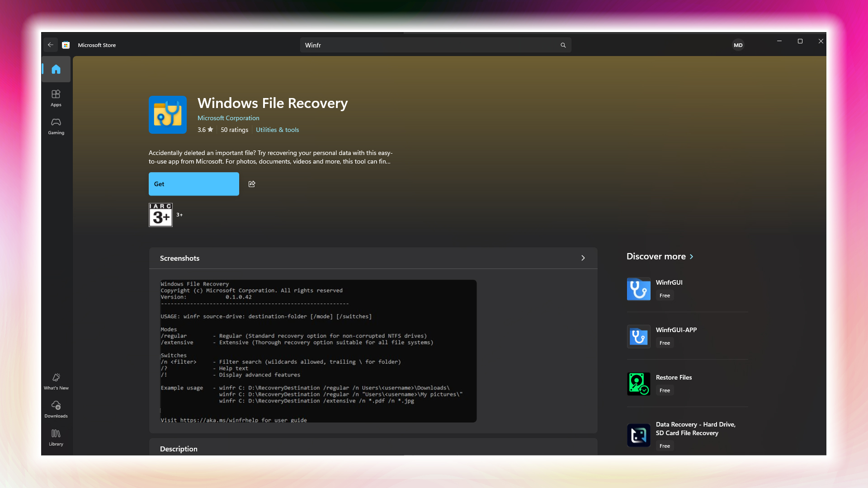Open Apps section in sidebar
This screenshot has height=488, width=868.
(56, 98)
